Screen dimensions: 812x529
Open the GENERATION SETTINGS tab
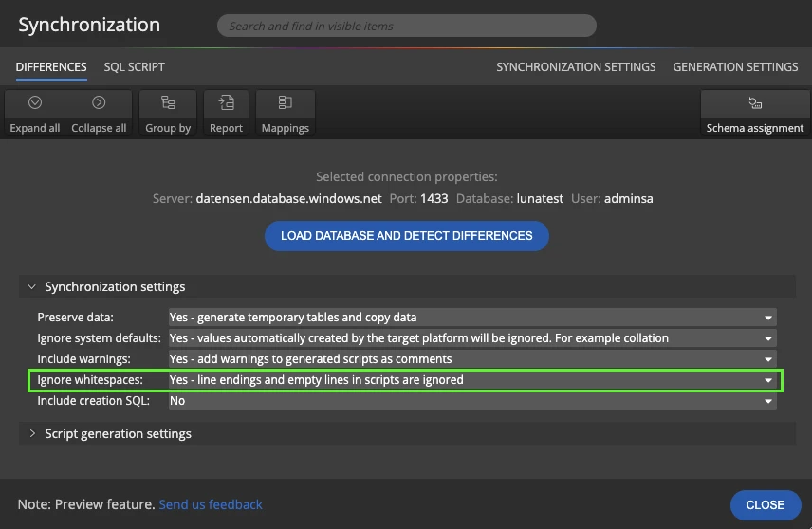pyautogui.click(x=735, y=67)
